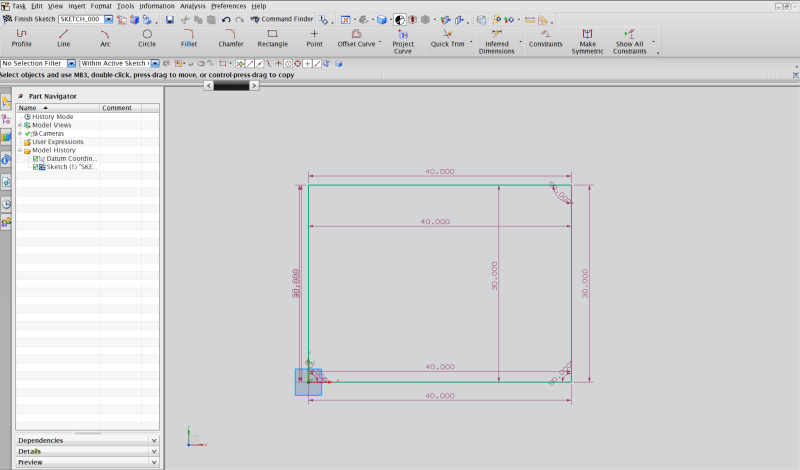Click the Save icon in the toolbar
The height and width of the screenshot is (470, 800).
tap(170, 20)
